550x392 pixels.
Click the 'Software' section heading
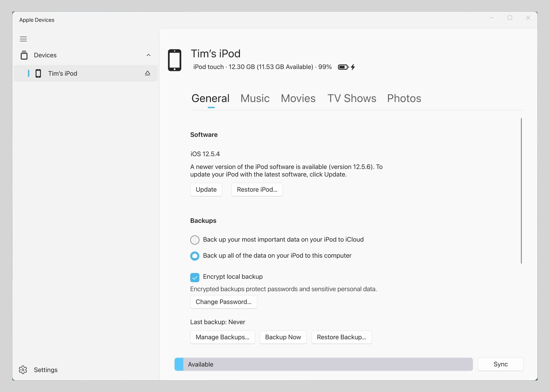pyautogui.click(x=204, y=135)
